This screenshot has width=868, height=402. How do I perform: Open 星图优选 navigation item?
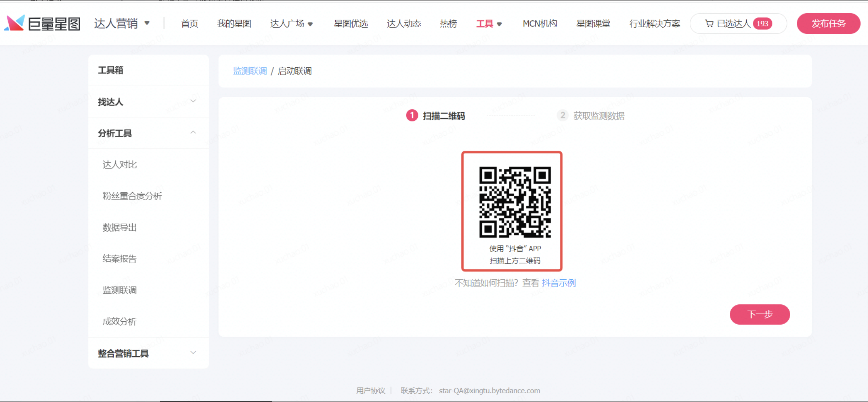[x=350, y=24]
